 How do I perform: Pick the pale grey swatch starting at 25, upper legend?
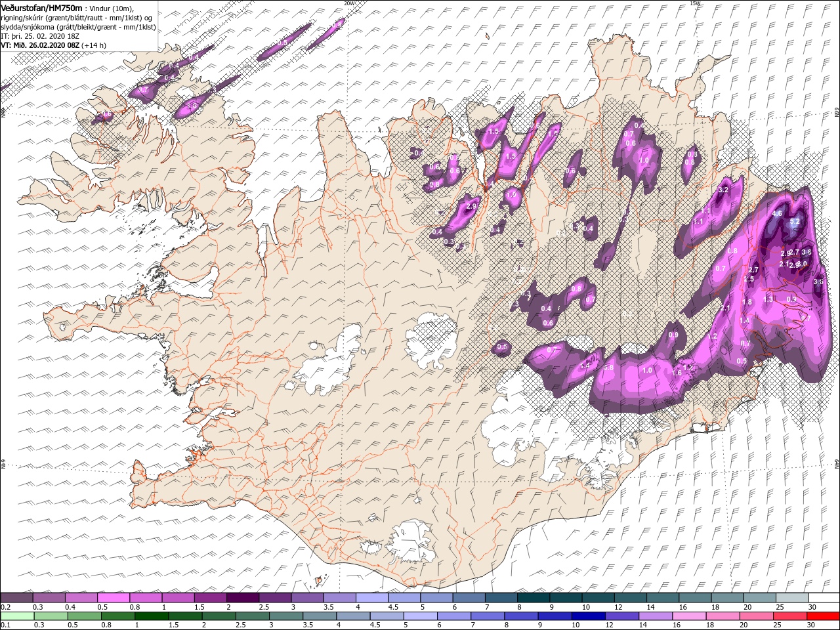791,598
